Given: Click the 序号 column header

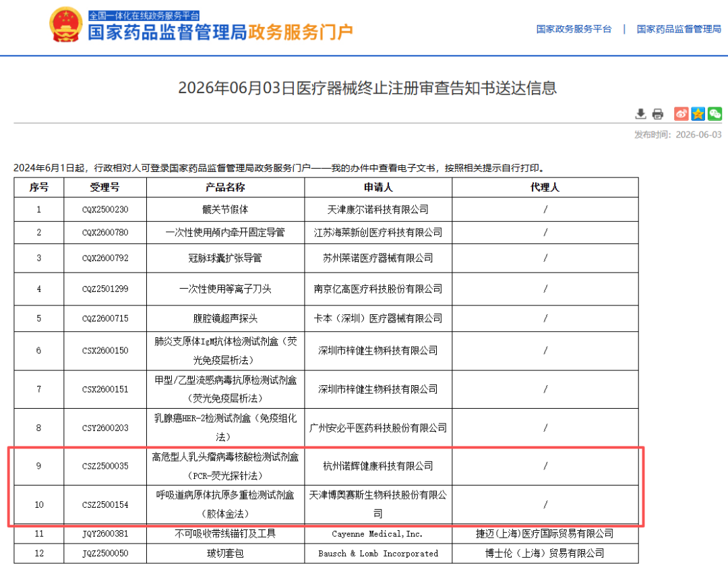Looking at the screenshot, I should coord(39,187).
